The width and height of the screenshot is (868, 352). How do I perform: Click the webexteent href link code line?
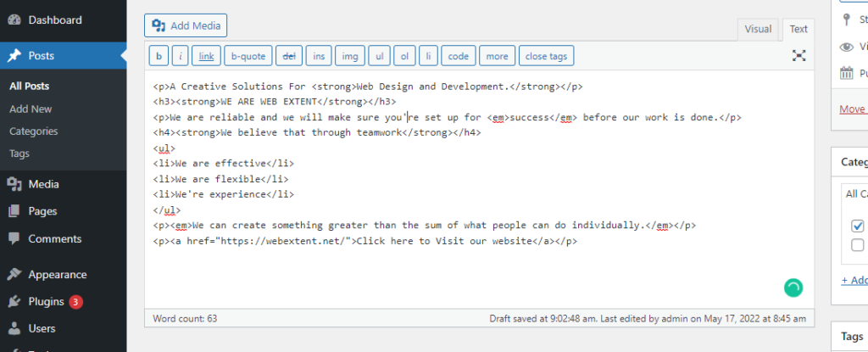point(365,241)
